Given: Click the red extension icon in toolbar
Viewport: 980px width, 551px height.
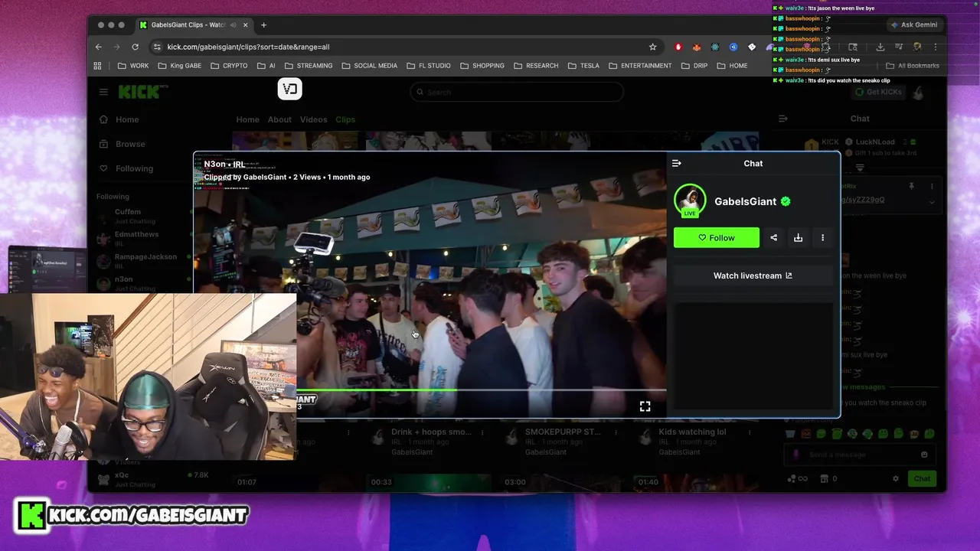Looking at the screenshot, I should pyautogui.click(x=678, y=47).
